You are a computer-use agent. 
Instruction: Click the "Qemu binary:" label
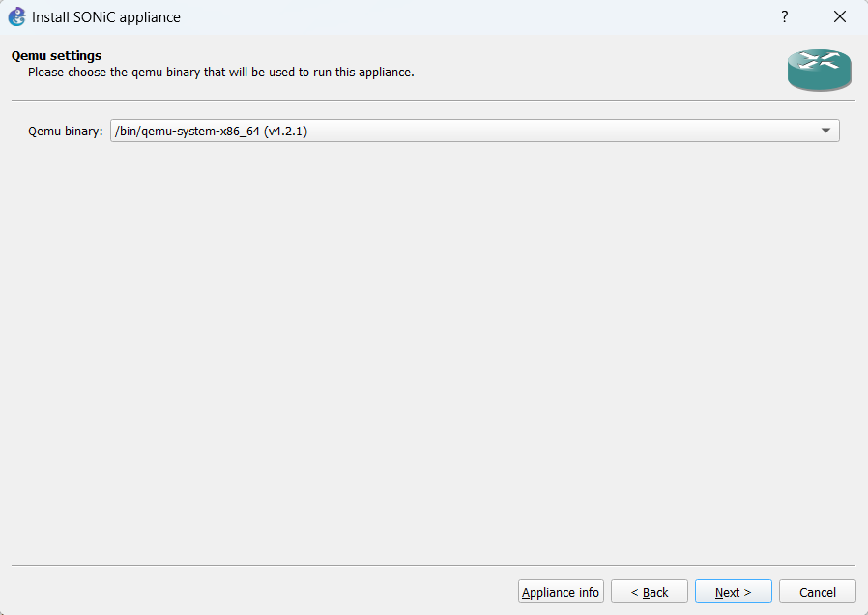[x=66, y=132]
